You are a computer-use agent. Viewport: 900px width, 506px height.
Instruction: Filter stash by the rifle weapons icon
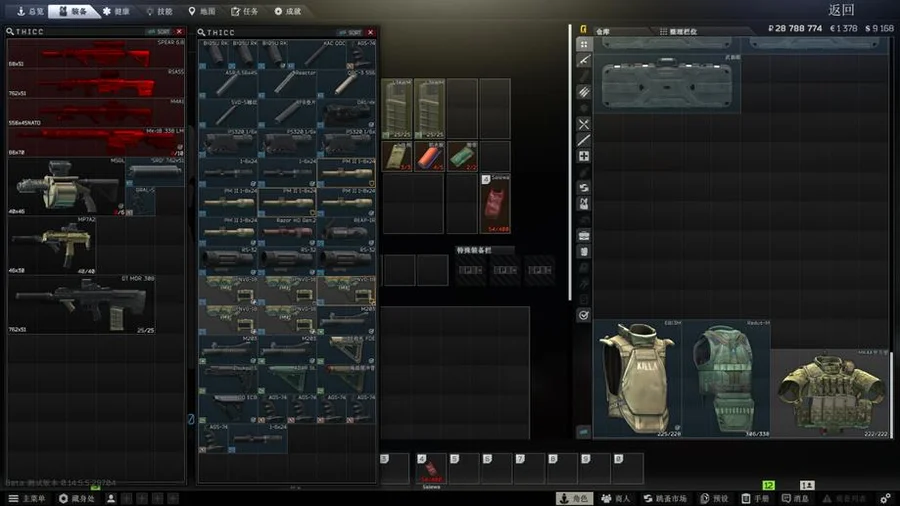(x=584, y=60)
